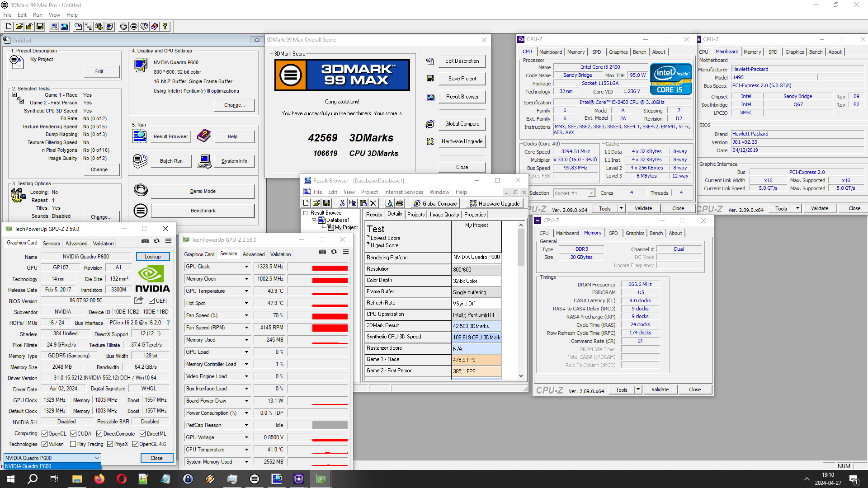Click the Delete X icon in Result Browser toolbar
The height and width of the screenshot is (488, 868).
pyautogui.click(x=373, y=203)
